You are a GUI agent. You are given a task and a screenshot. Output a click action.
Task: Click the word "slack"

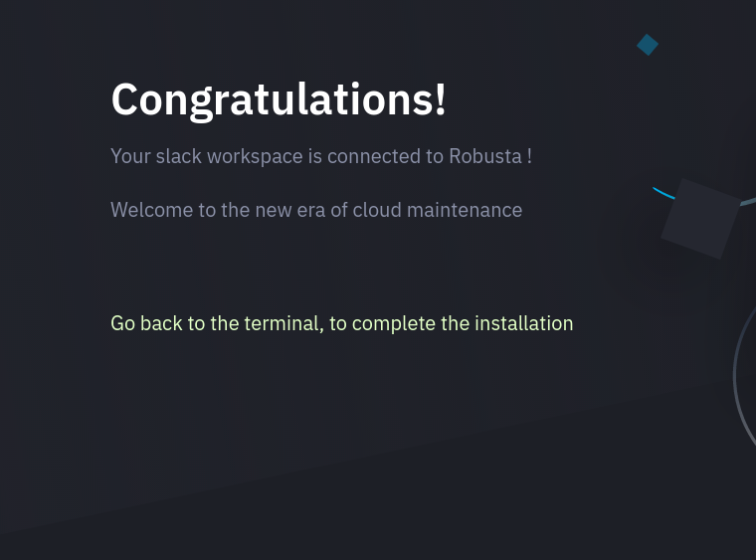tap(178, 156)
